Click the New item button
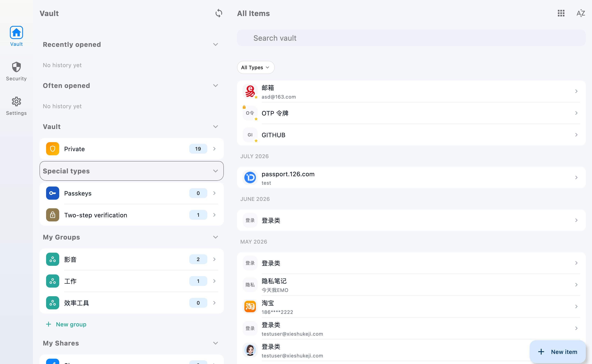The height and width of the screenshot is (364, 592). pyautogui.click(x=558, y=352)
